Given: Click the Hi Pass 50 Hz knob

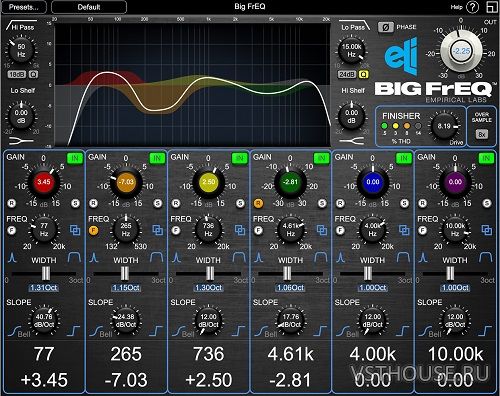Looking at the screenshot, I should click(21, 51).
